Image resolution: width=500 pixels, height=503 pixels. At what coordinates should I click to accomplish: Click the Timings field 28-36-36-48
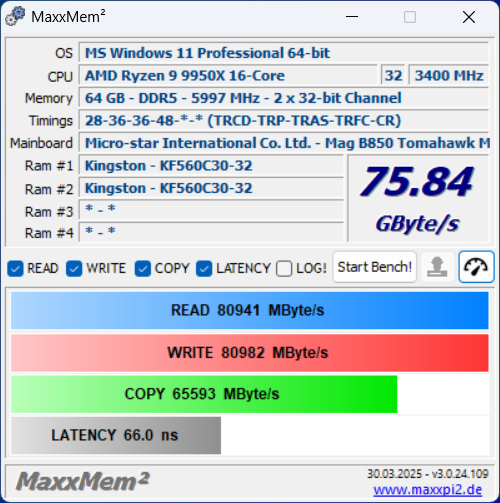tap(284, 121)
